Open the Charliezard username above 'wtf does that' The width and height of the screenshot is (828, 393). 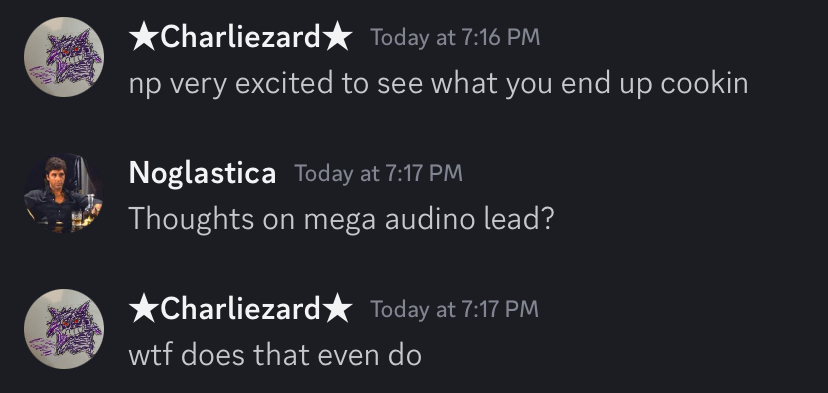241,308
